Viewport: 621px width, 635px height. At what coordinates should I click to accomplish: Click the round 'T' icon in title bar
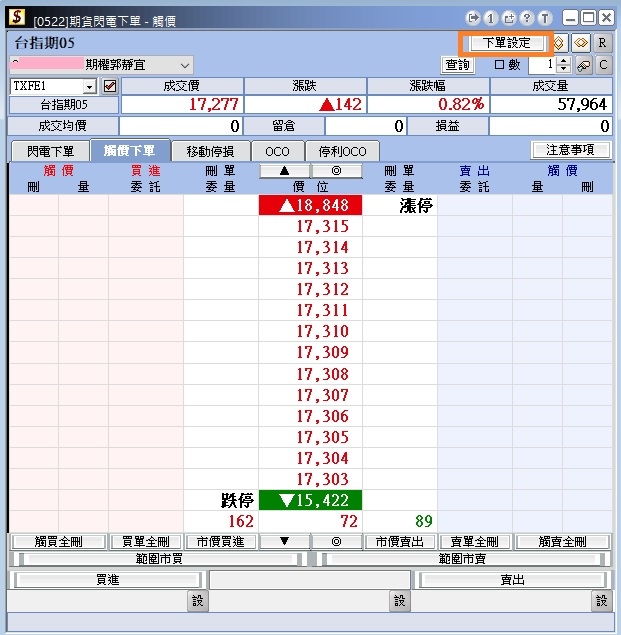[x=545, y=18]
